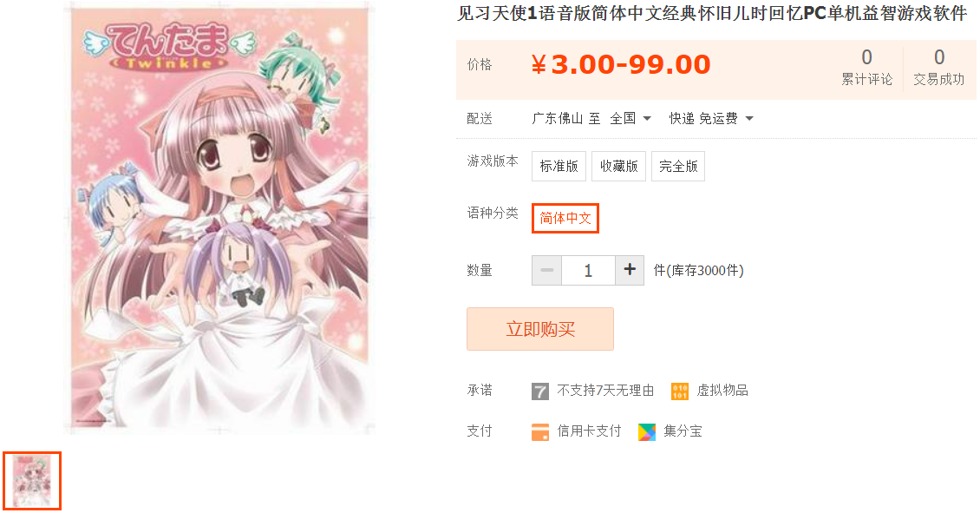This screenshot has height=513, width=980.
Task: Click the 立即购买 buy now button
Action: 540,329
